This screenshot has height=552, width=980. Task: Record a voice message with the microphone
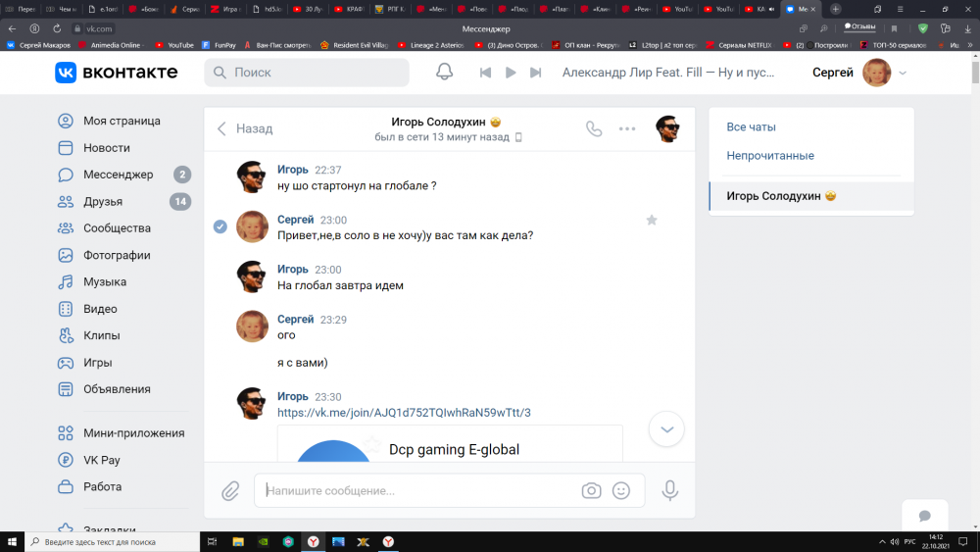point(670,490)
